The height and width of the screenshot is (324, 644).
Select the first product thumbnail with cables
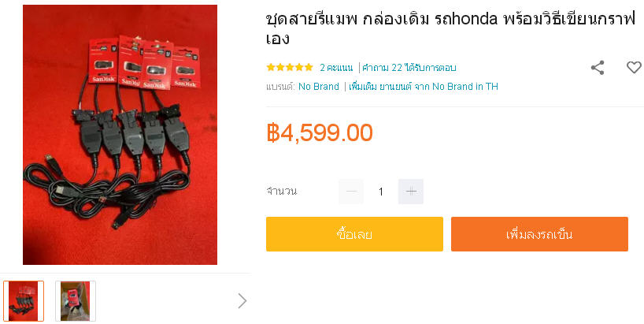click(24, 301)
